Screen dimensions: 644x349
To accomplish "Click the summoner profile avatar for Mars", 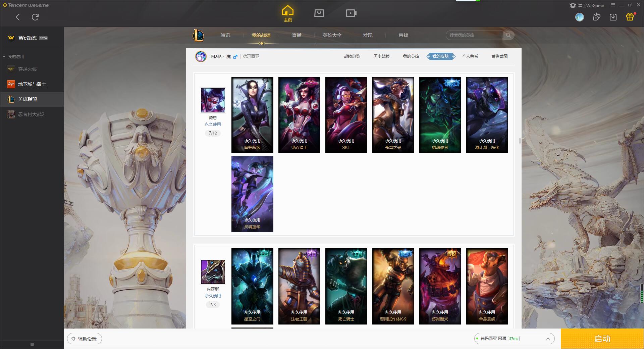I will 201,56.
